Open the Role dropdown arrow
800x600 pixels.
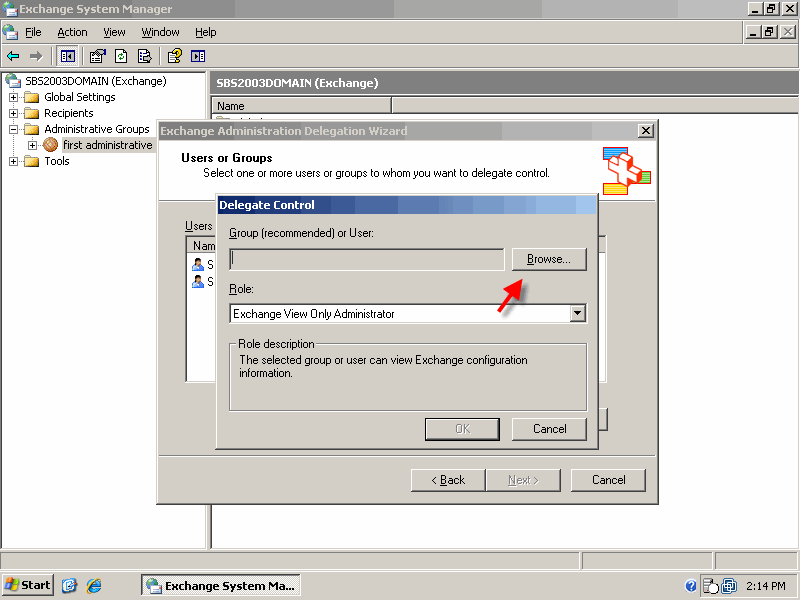[578, 313]
